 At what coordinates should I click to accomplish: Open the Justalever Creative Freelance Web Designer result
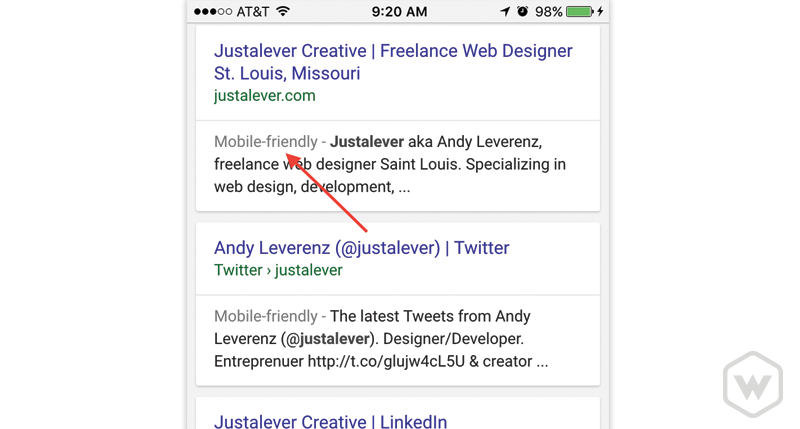click(x=393, y=62)
